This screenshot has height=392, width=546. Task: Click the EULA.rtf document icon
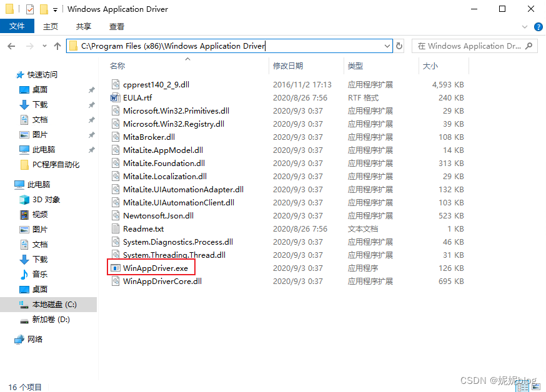point(115,98)
